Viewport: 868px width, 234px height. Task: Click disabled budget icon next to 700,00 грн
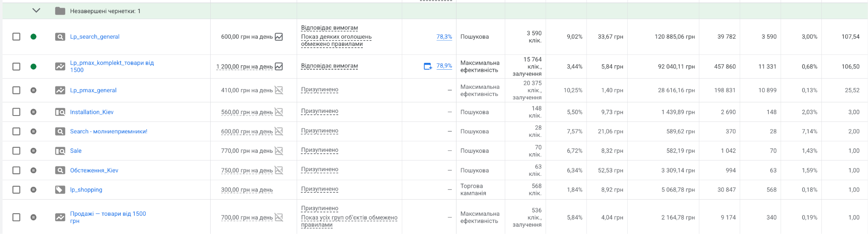279,217
